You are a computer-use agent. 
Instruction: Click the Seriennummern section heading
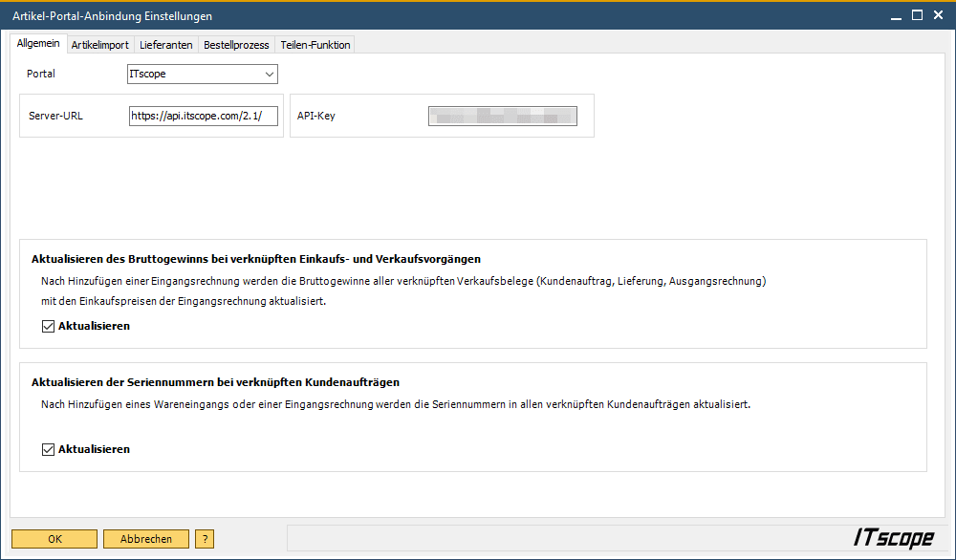tap(215, 382)
